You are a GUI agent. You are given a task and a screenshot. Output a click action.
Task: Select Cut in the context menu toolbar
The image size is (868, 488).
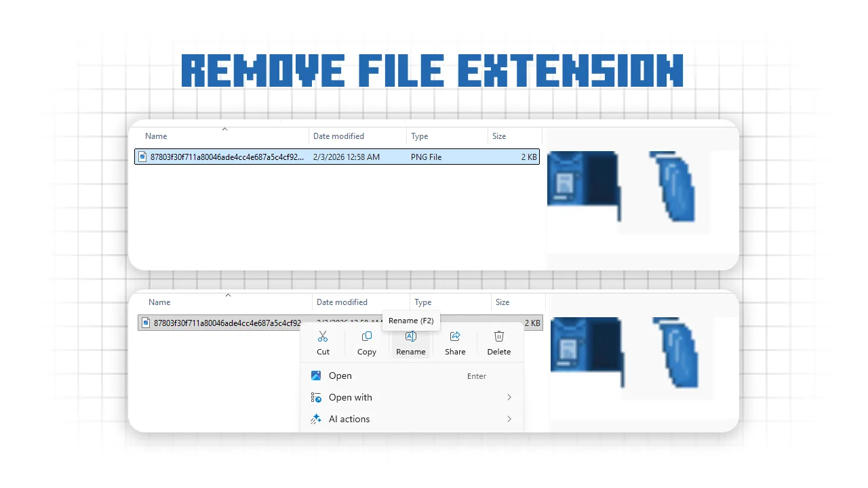[323, 342]
